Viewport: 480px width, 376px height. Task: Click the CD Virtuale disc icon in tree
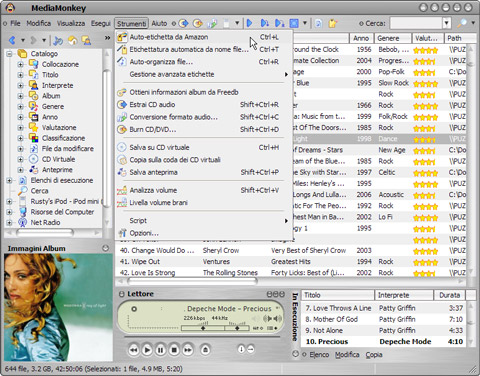click(x=34, y=159)
